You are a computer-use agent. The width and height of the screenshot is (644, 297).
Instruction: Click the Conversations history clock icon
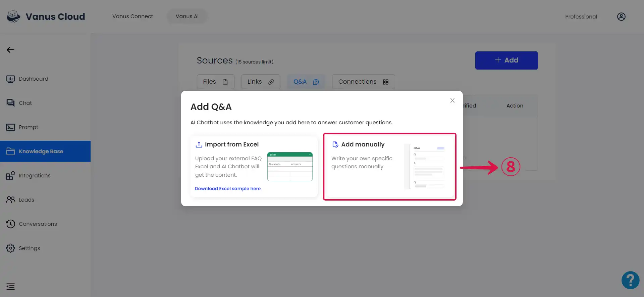tap(10, 224)
